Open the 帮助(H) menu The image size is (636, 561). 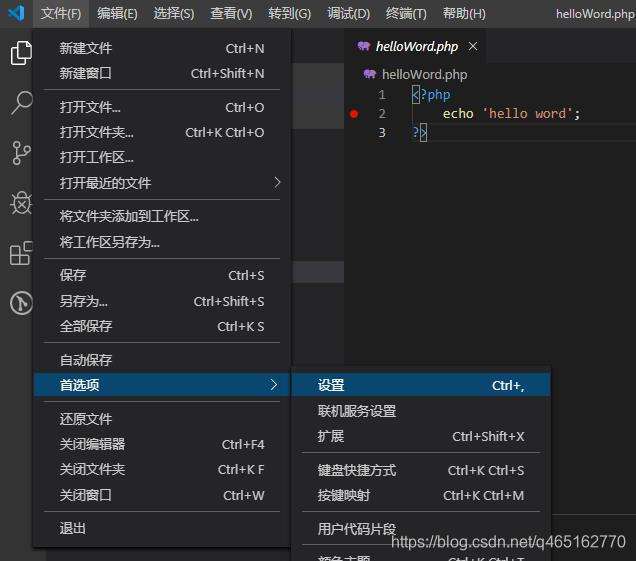(464, 14)
